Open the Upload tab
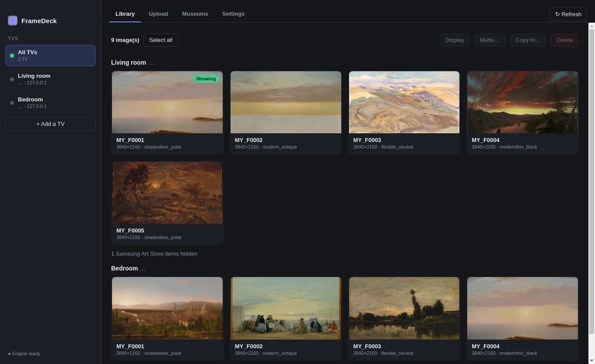Viewport: 595px width, 364px height. click(158, 14)
